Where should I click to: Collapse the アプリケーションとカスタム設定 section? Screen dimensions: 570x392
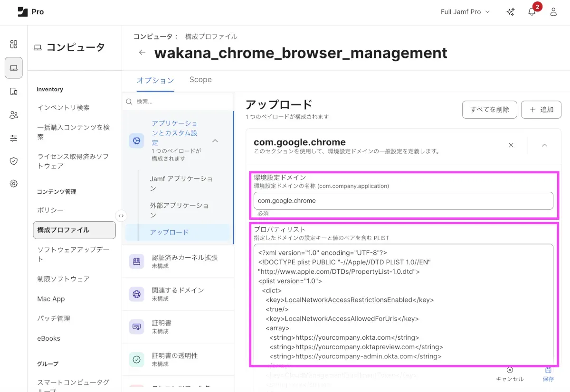pos(215,141)
